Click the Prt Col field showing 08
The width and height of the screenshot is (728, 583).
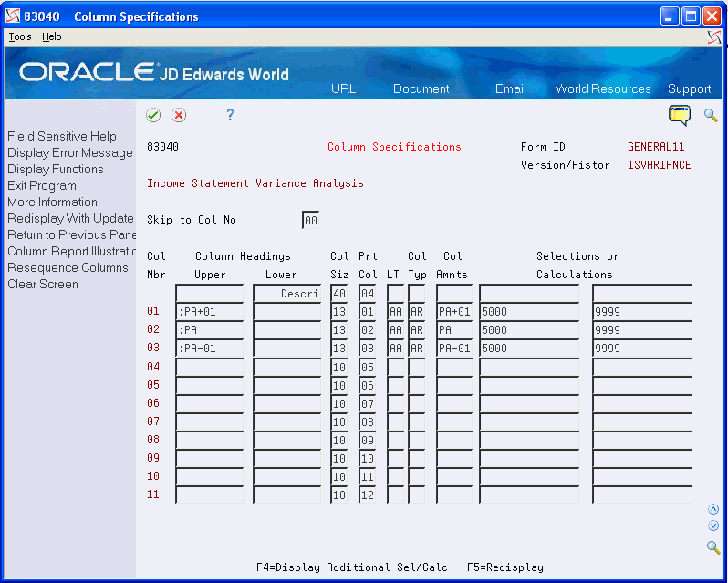coord(368,422)
